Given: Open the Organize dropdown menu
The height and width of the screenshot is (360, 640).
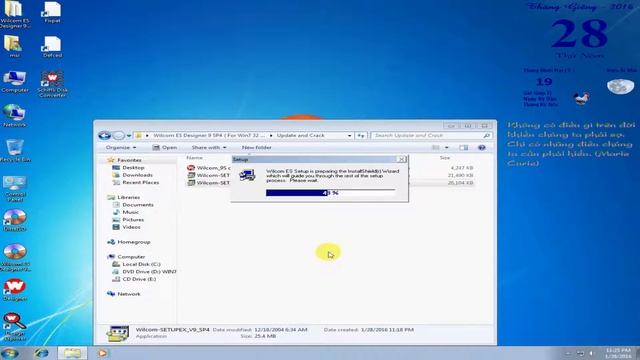Looking at the screenshot, I should point(121,147).
